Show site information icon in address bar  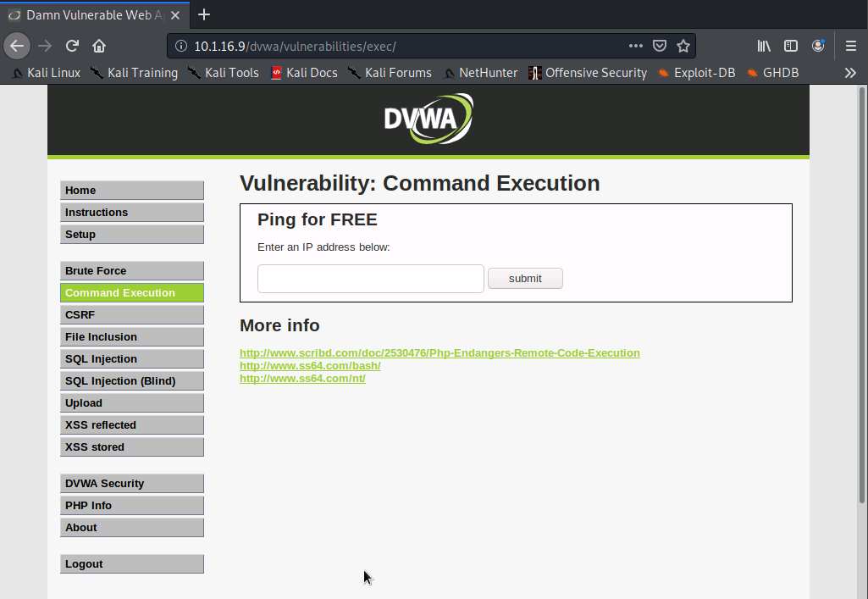click(181, 46)
